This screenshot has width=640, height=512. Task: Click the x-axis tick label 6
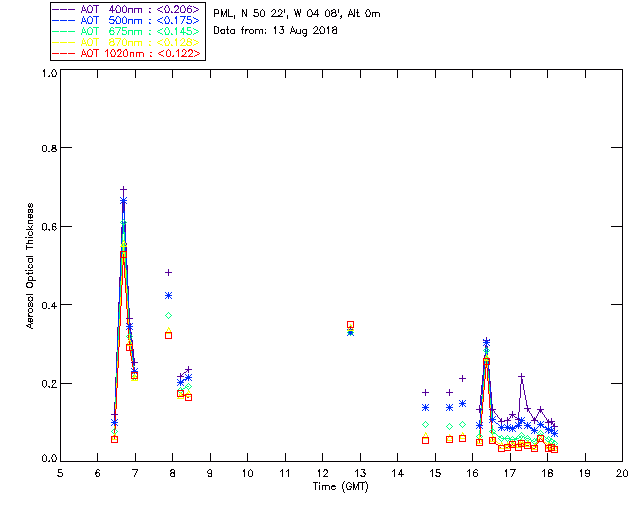(98, 474)
